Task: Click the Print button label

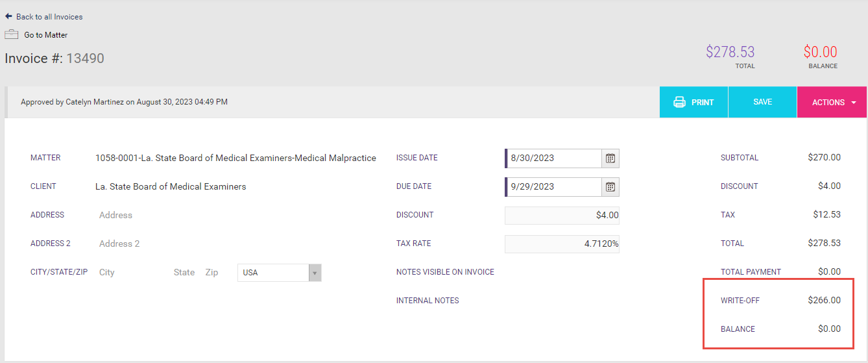Action: pos(703,102)
